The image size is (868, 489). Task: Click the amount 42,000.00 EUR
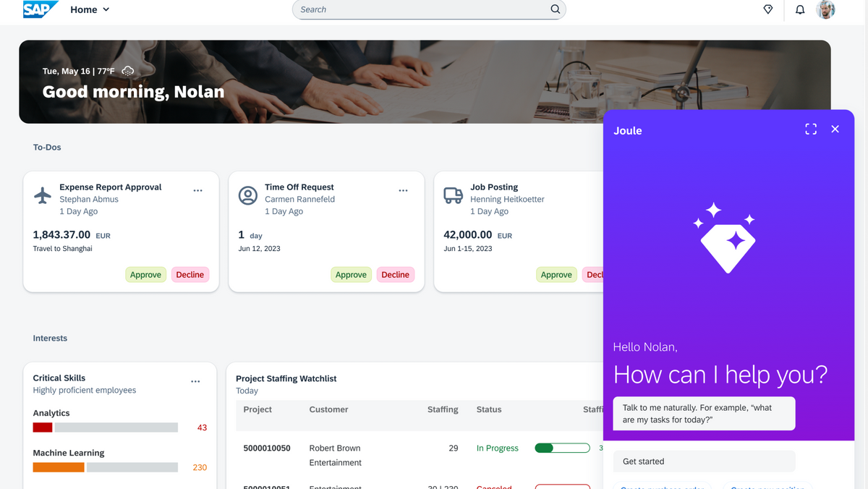[478, 235]
